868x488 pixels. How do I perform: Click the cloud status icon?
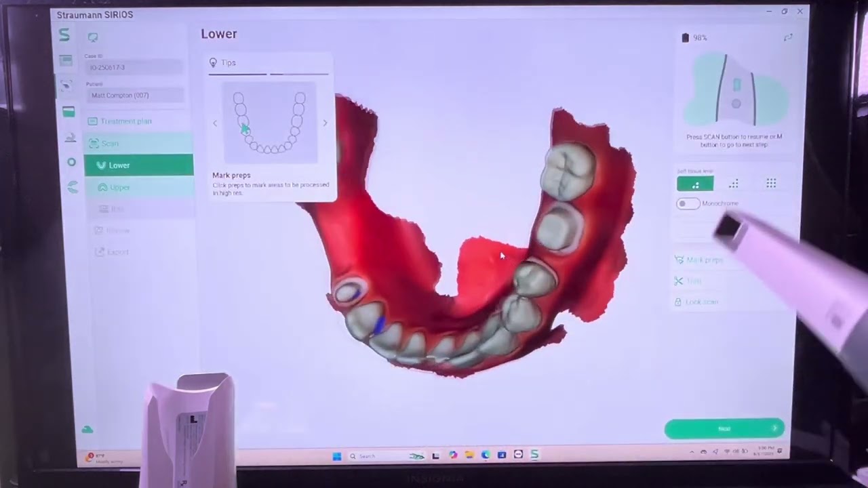(87, 429)
